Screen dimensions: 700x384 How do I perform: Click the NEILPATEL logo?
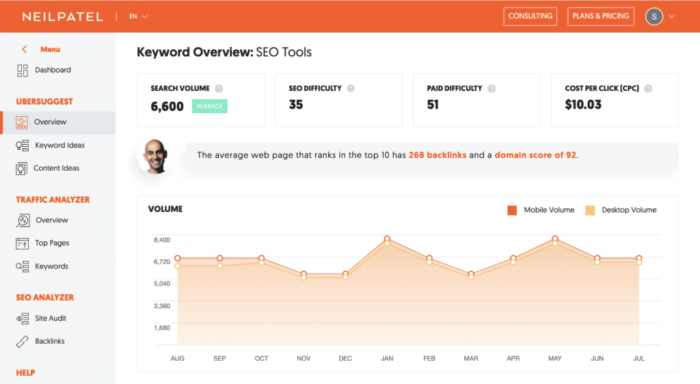(62, 17)
